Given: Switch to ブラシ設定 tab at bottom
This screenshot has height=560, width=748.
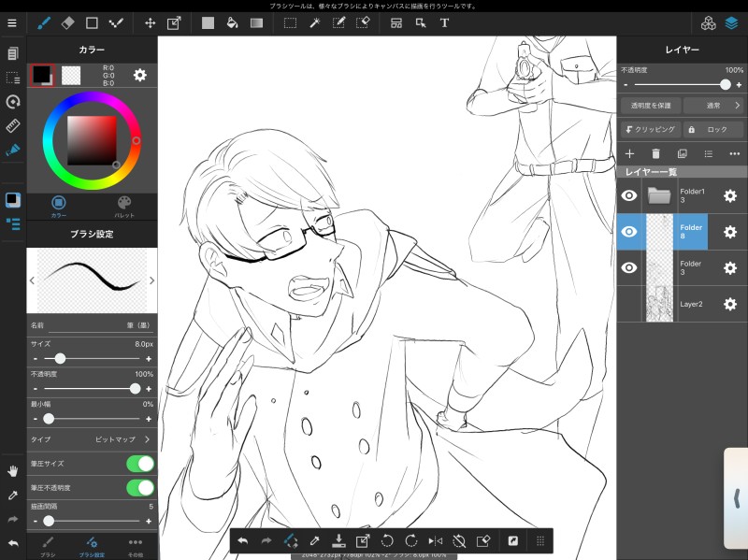Looking at the screenshot, I should (92, 547).
